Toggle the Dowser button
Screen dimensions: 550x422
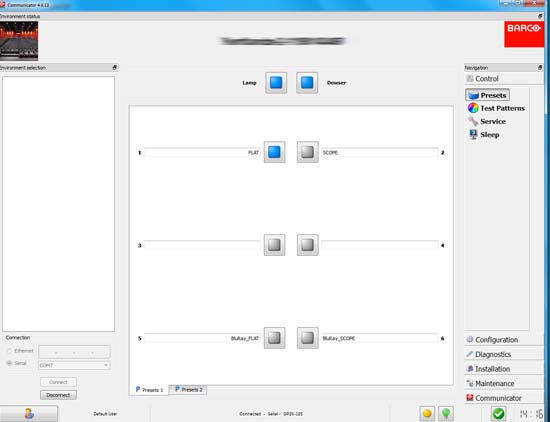point(307,83)
